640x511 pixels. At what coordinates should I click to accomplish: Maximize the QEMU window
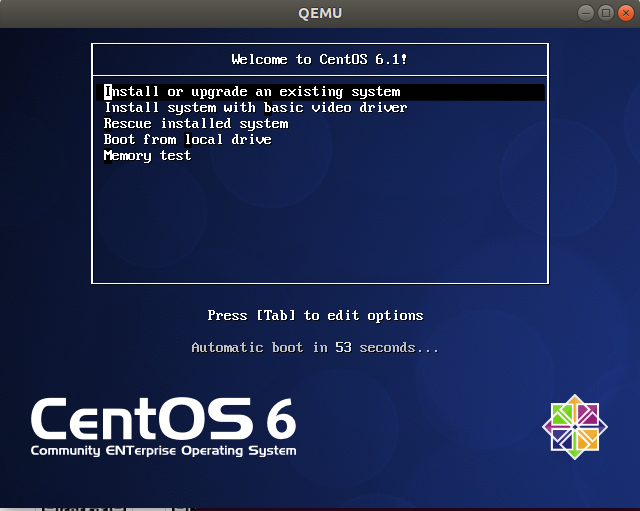(606, 13)
